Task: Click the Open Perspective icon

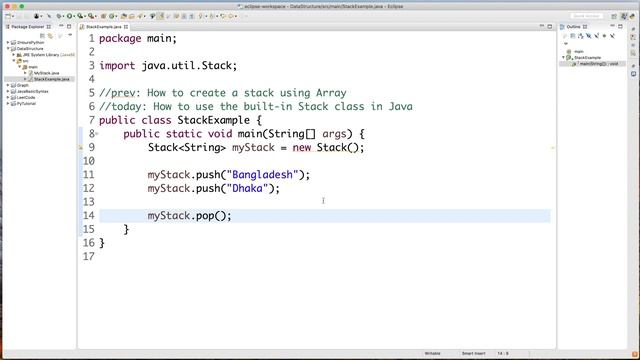Action: pos(614,16)
